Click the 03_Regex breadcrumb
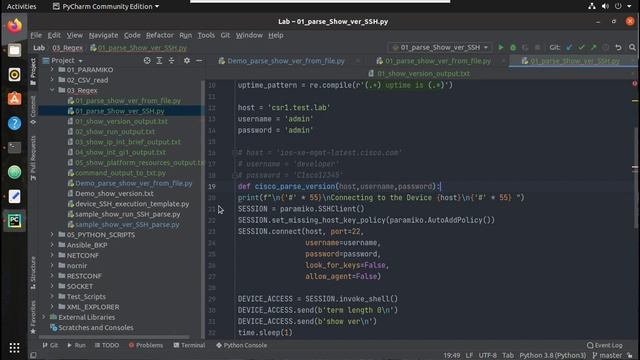 (67, 48)
